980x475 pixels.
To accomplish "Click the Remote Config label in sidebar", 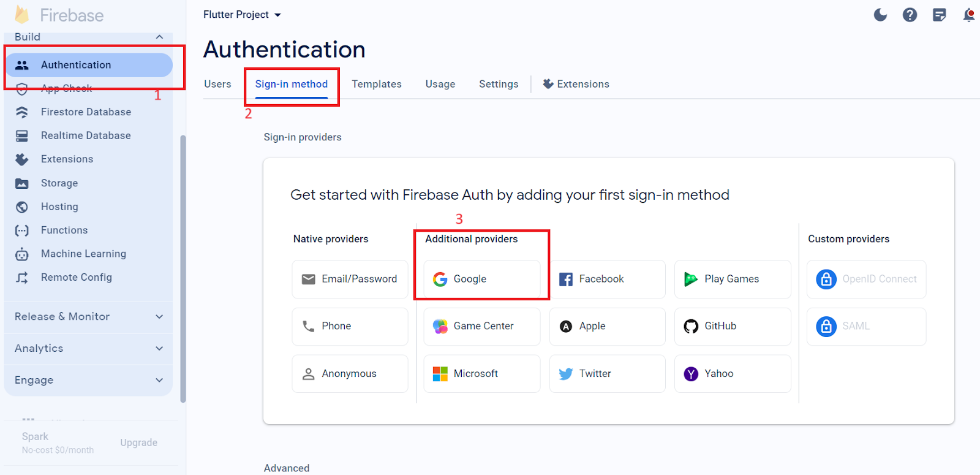I will tap(77, 278).
